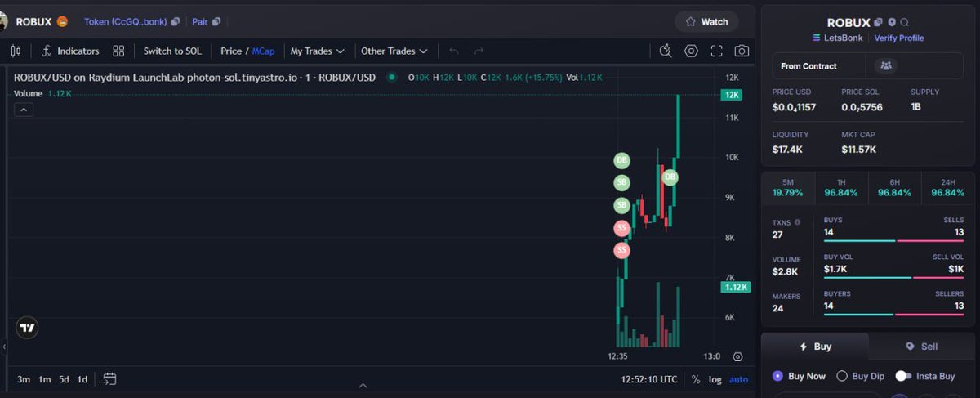Expand the Other Trades dropdown

(394, 51)
